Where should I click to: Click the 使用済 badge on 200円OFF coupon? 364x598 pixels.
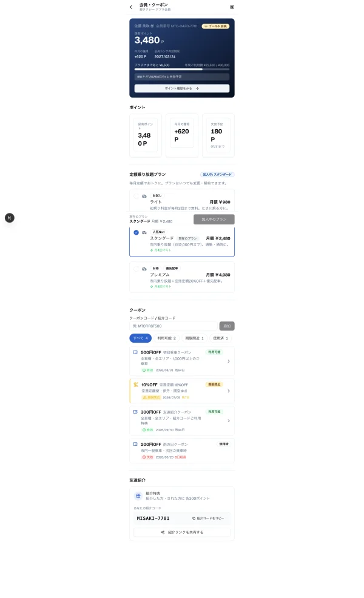pos(224,444)
